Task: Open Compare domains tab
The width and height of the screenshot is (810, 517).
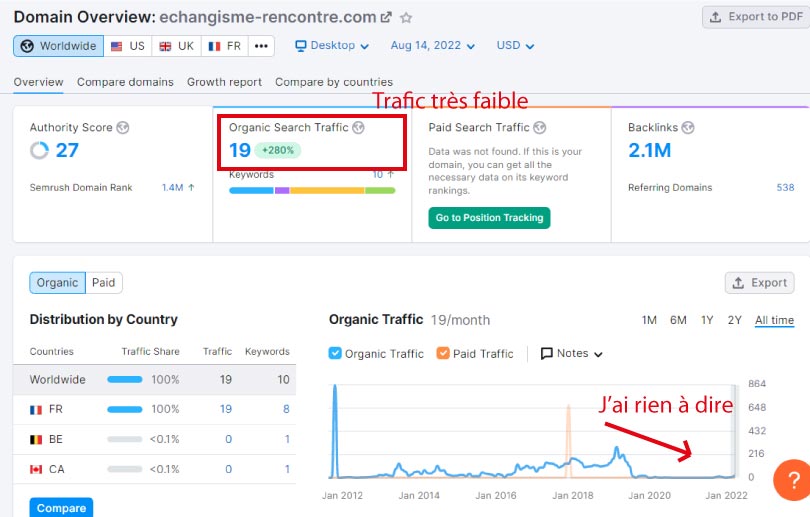Action: pyautogui.click(x=125, y=82)
